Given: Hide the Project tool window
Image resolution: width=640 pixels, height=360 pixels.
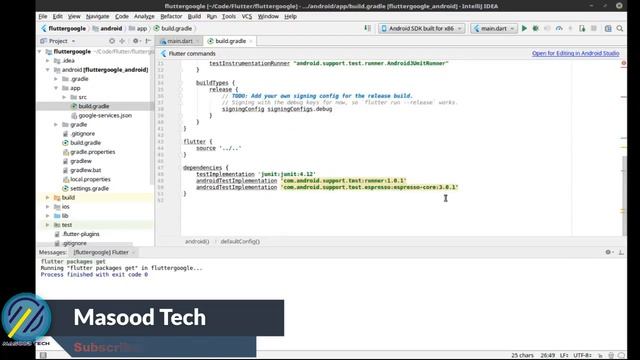Looking at the screenshot, I should tap(148, 41).
